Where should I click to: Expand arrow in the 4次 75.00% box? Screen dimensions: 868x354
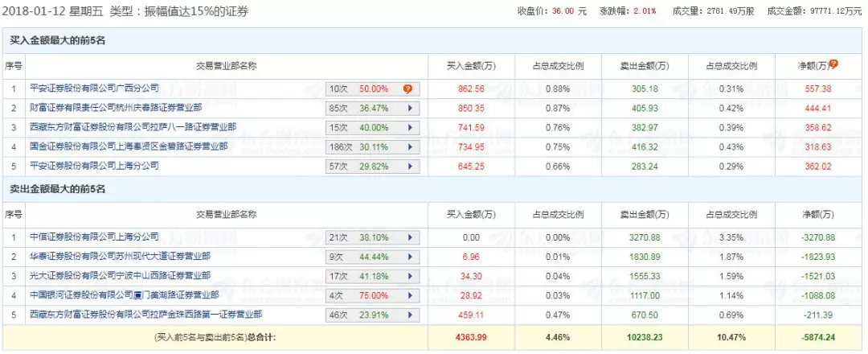(x=410, y=296)
